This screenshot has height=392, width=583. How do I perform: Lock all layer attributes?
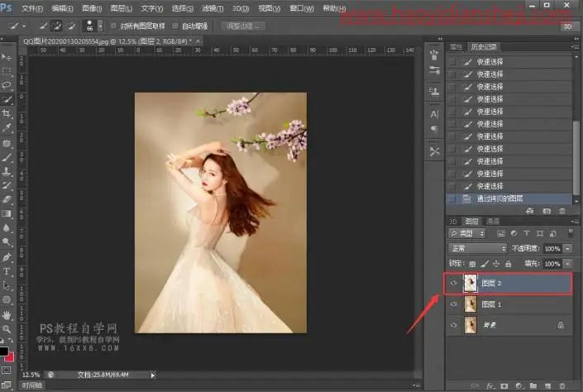point(509,264)
